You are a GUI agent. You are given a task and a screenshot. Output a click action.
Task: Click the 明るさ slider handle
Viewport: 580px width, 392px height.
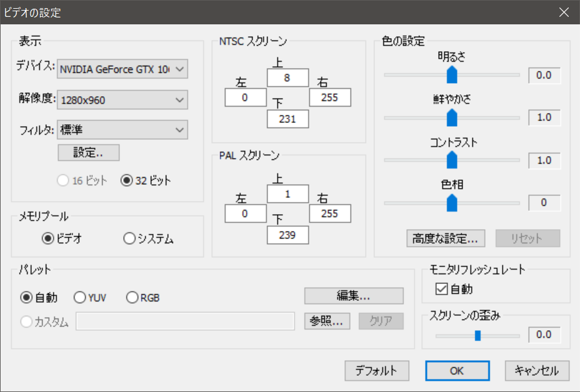pyautogui.click(x=452, y=75)
